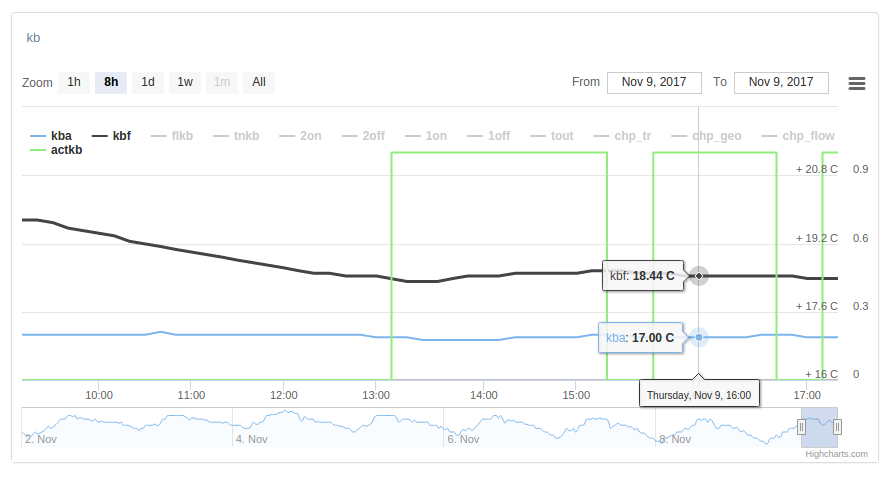
Task: Toggle kbf series visibility
Action: (x=112, y=136)
